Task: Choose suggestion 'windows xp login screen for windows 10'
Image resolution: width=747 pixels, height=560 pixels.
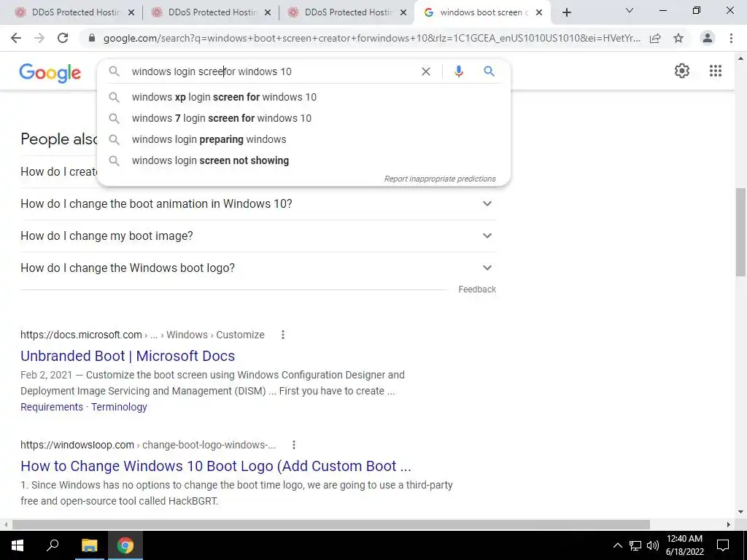Action: 303,97
